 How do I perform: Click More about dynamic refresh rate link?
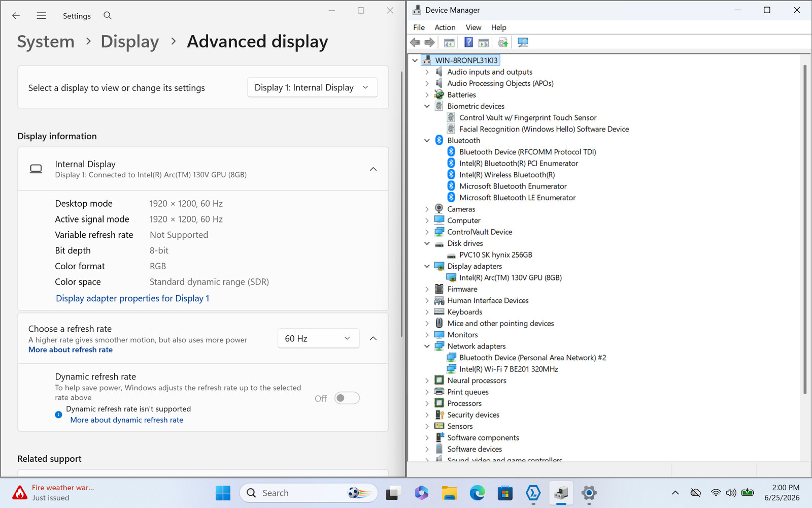pyautogui.click(x=127, y=420)
